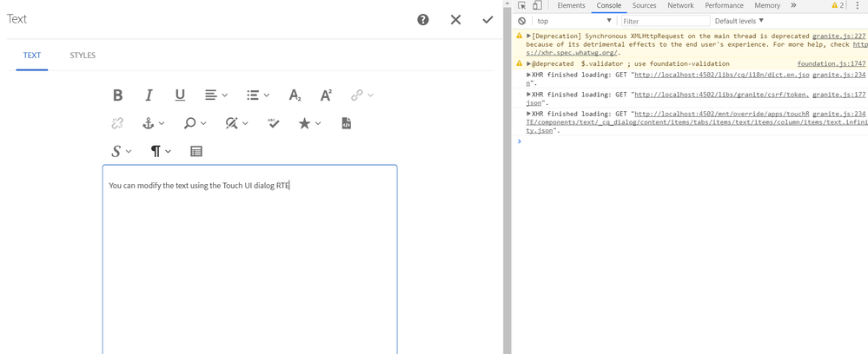Open the touchRTE text.infinity.json URL

pos(696,122)
